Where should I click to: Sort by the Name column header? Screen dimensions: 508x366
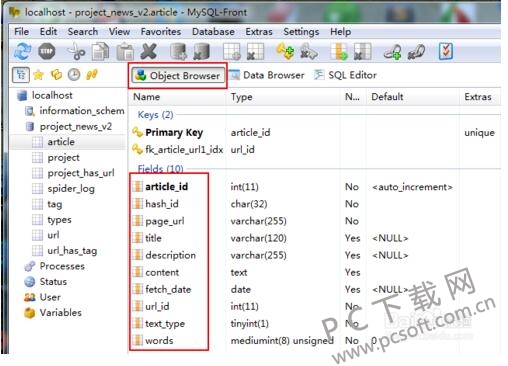[178, 97]
